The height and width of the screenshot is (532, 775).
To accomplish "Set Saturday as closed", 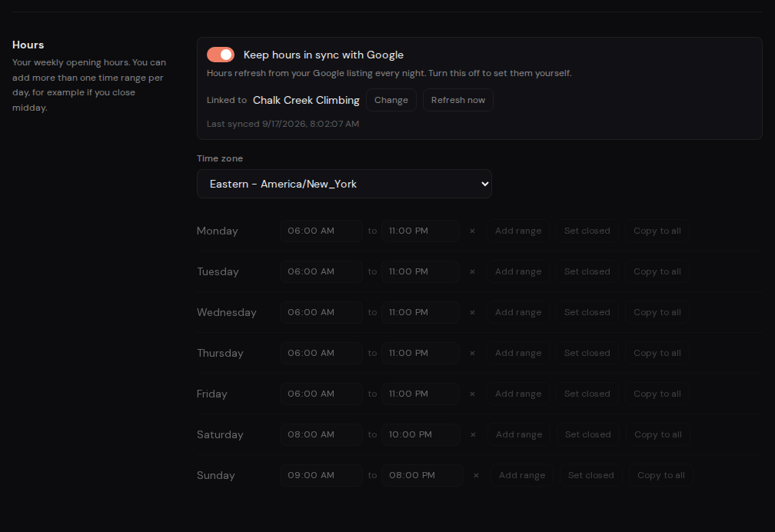I will click(x=588, y=434).
